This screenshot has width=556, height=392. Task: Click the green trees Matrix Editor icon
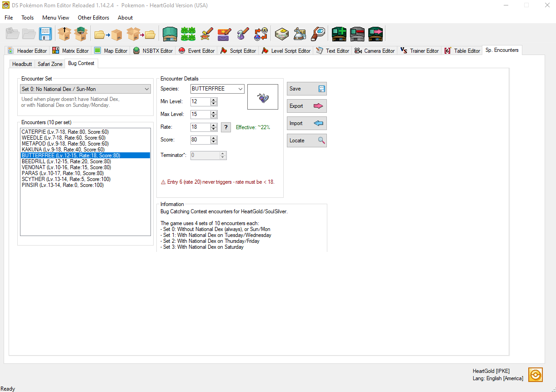[188, 34]
